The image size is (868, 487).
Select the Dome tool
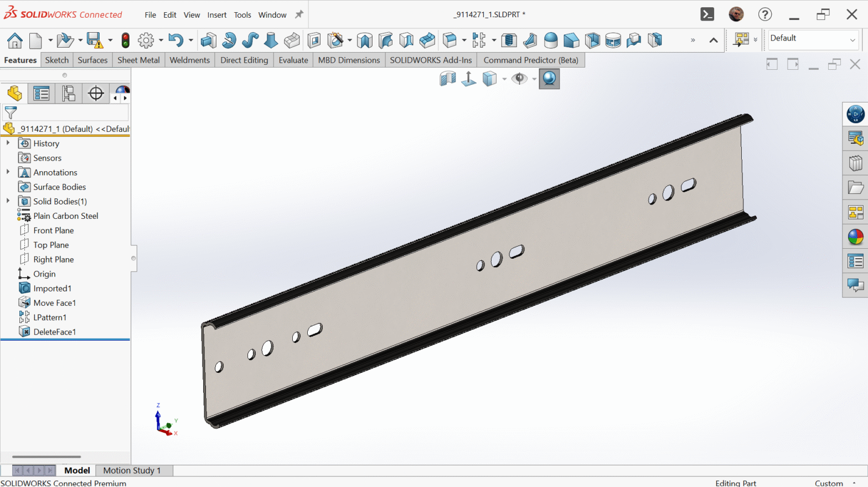point(551,40)
